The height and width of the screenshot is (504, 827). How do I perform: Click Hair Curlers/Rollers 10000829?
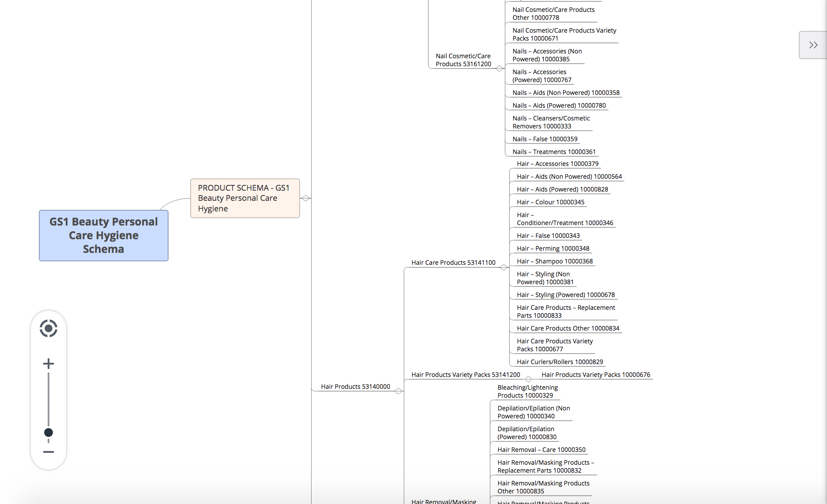[x=560, y=362]
